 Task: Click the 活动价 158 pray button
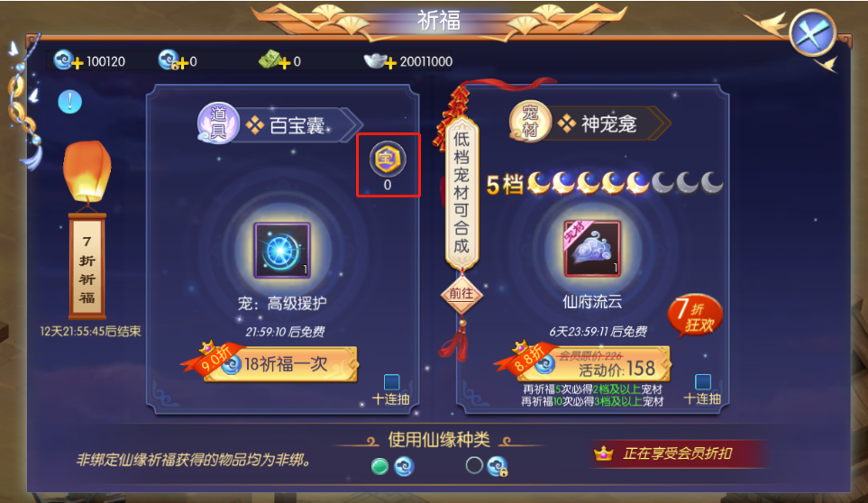(x=593, y=363)
